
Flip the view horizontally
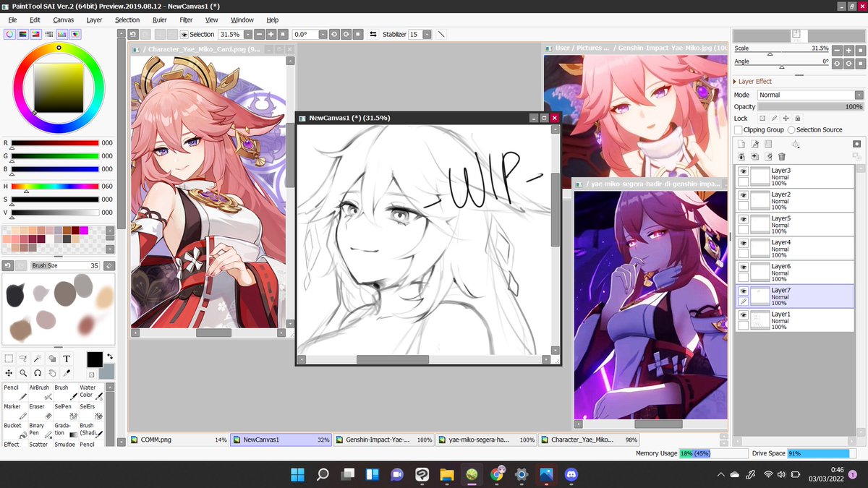point(373,34)
